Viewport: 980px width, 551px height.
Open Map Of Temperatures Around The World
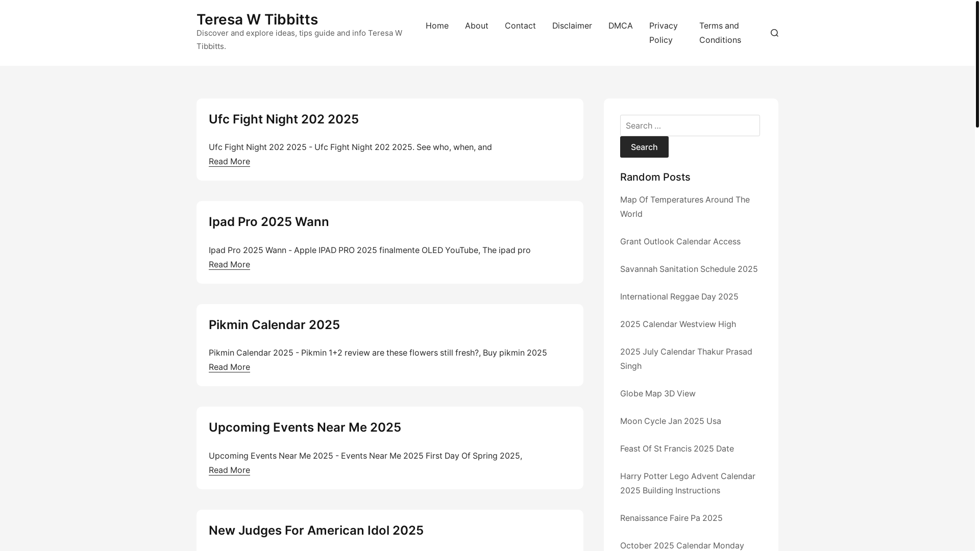pyautogui.click(x=685, y=207)
